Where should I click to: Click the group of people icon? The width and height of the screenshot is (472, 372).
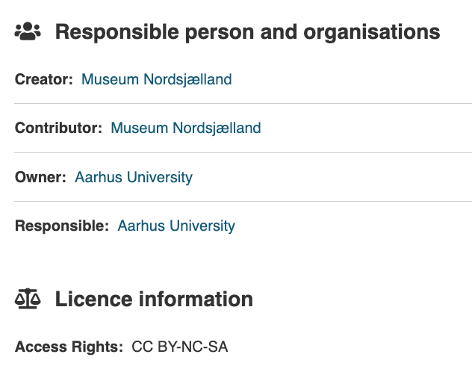[x=28, y=31]
